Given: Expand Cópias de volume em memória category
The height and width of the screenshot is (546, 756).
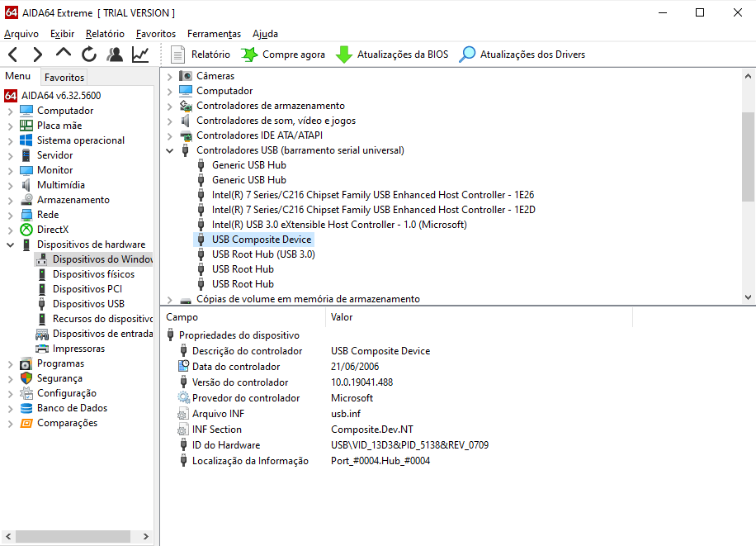Looking at the screenshot, I should (170, 299).
